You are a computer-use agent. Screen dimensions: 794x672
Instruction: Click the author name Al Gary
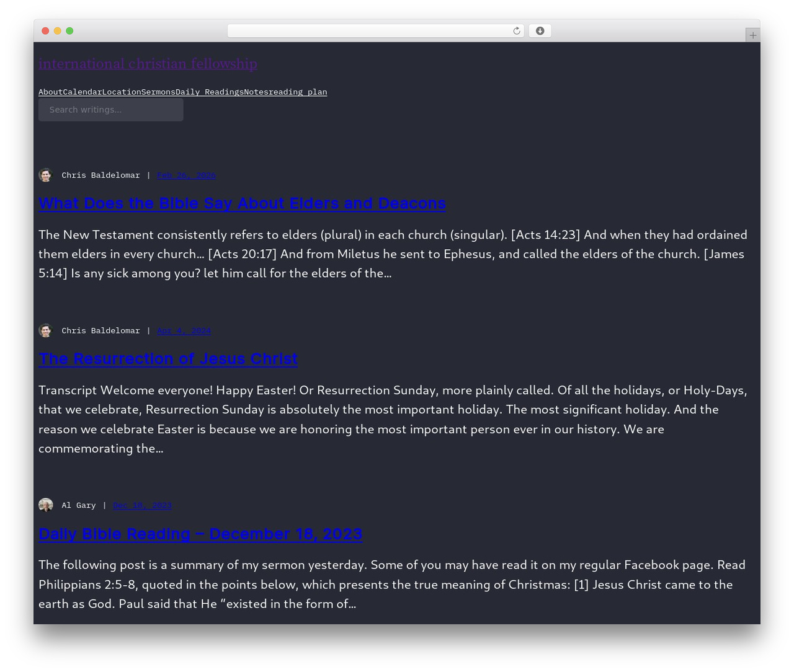[79, 506]
